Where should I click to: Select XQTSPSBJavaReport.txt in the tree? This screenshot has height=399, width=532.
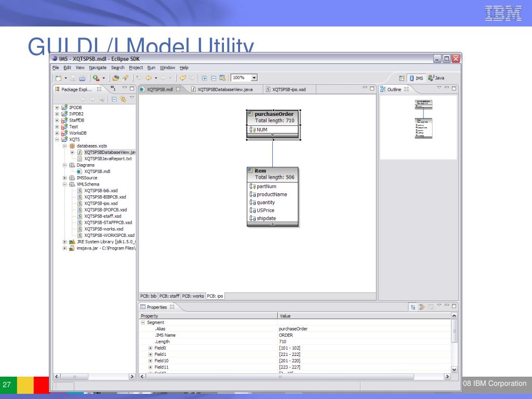(x=108, y=158)
